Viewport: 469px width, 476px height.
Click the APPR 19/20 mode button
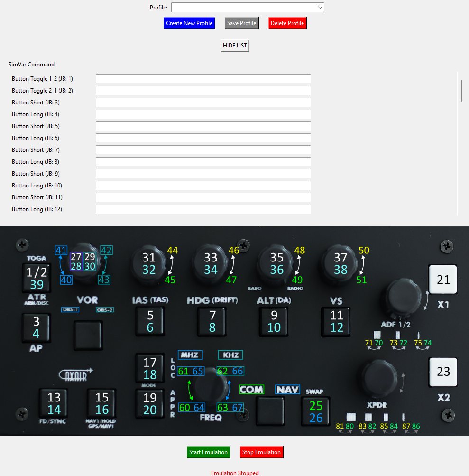(150, 404)
